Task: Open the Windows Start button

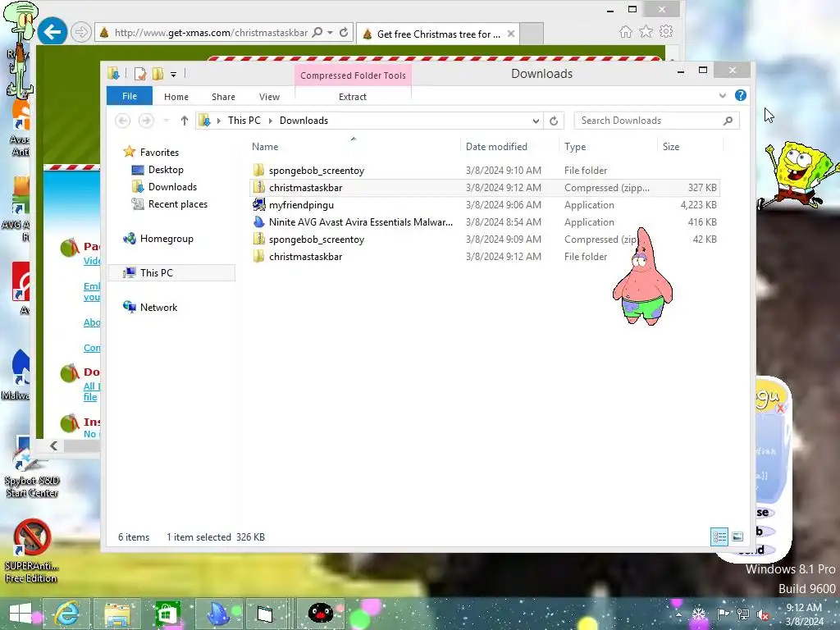Action: 20,614
